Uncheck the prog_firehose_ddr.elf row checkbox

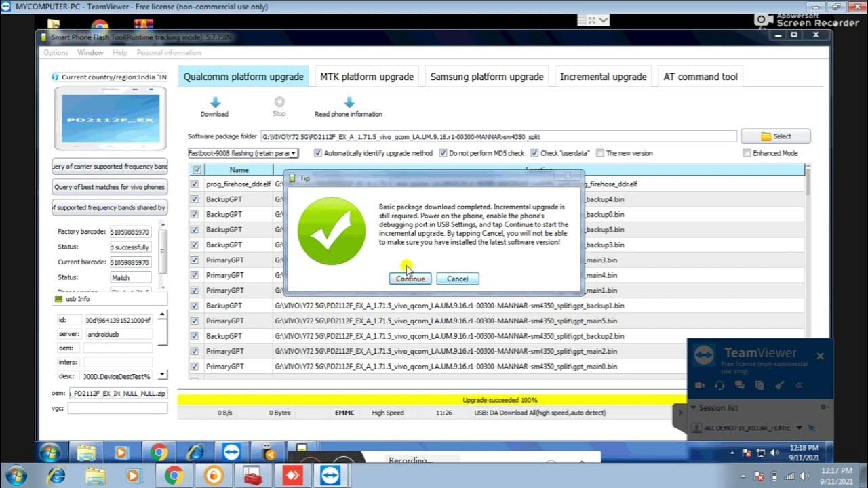coord(195,184)
